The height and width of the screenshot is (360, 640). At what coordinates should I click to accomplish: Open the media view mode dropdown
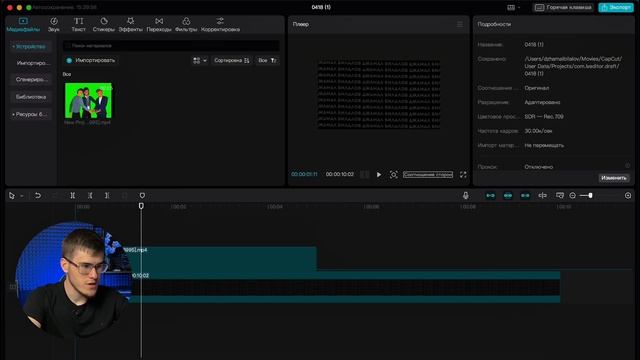point(200,60)
